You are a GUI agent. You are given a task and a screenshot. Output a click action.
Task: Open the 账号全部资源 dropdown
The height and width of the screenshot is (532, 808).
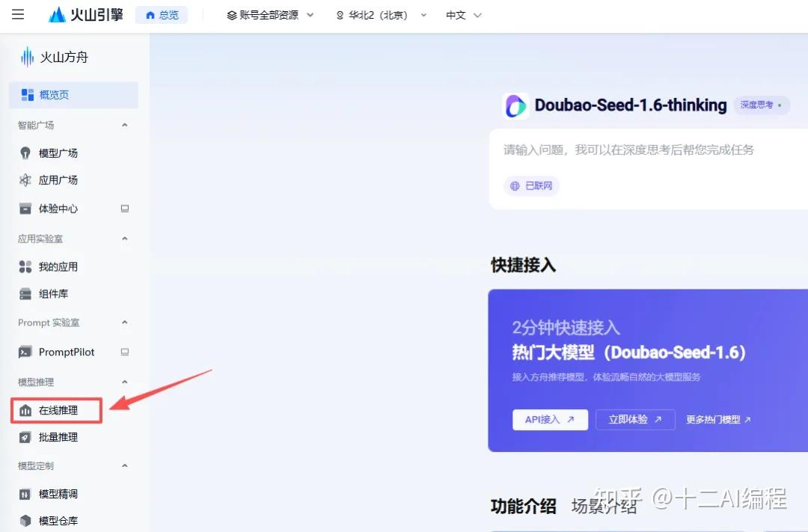click(268, 13)
